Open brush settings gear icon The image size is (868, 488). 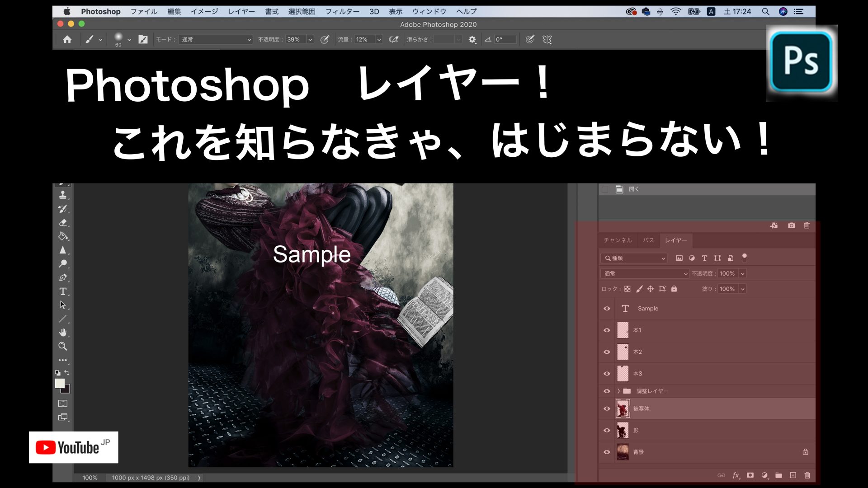coord(472,39)
